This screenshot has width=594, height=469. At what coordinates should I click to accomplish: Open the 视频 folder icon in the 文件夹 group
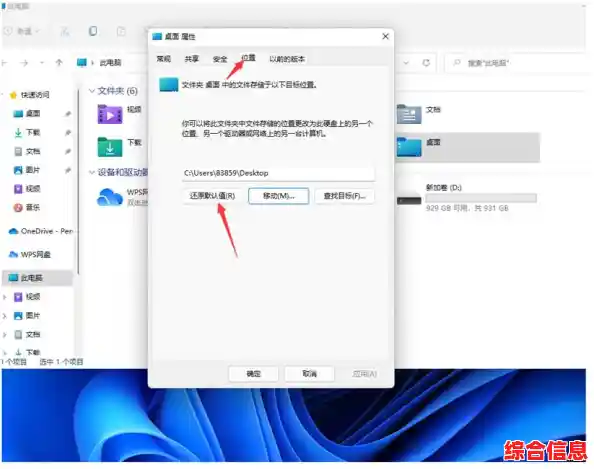click(110, 114)
